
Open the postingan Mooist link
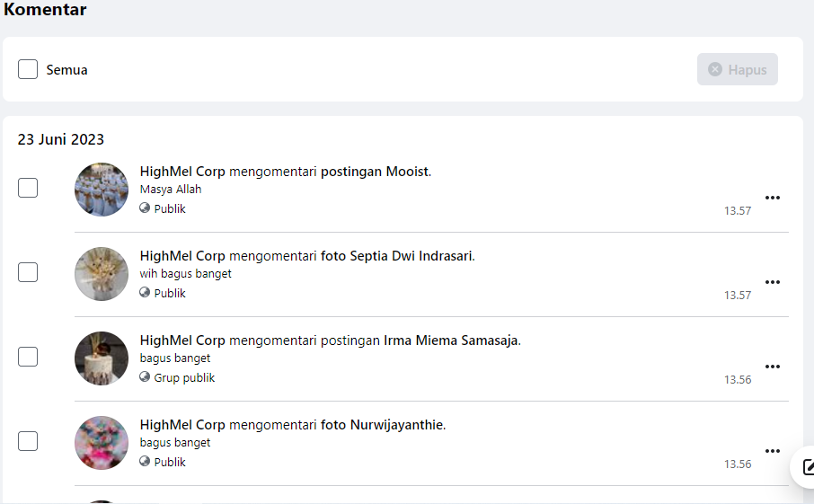(376, 172)
